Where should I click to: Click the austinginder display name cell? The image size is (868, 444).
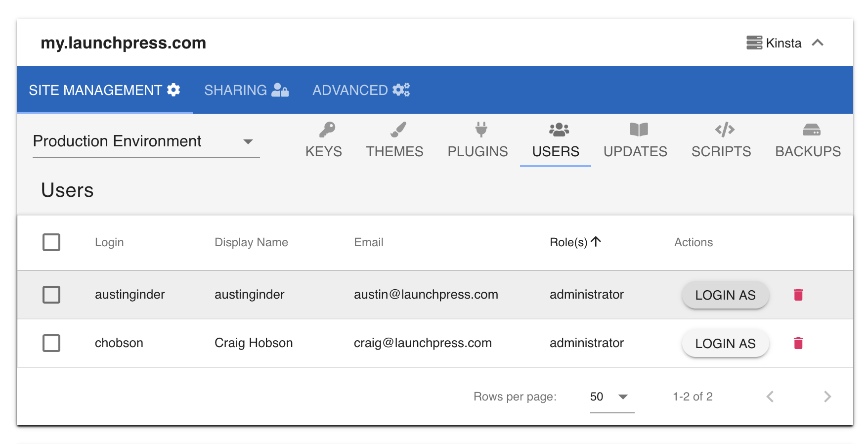249,295
